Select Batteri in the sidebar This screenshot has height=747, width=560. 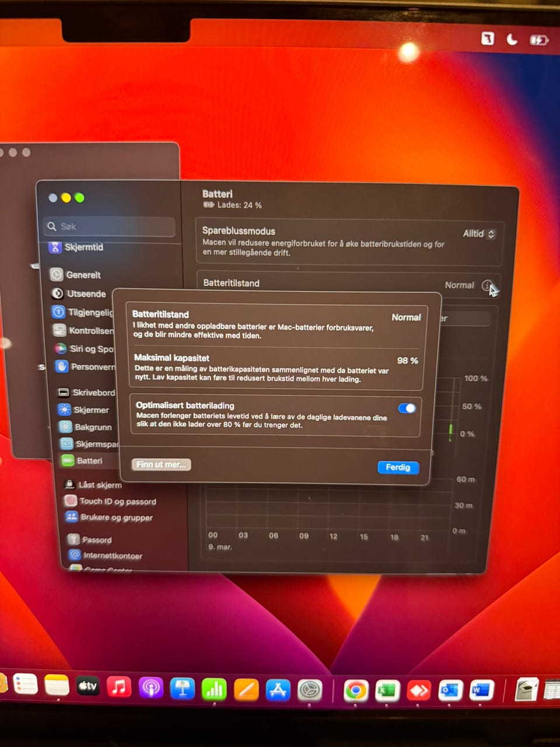(x=82, y=460)
